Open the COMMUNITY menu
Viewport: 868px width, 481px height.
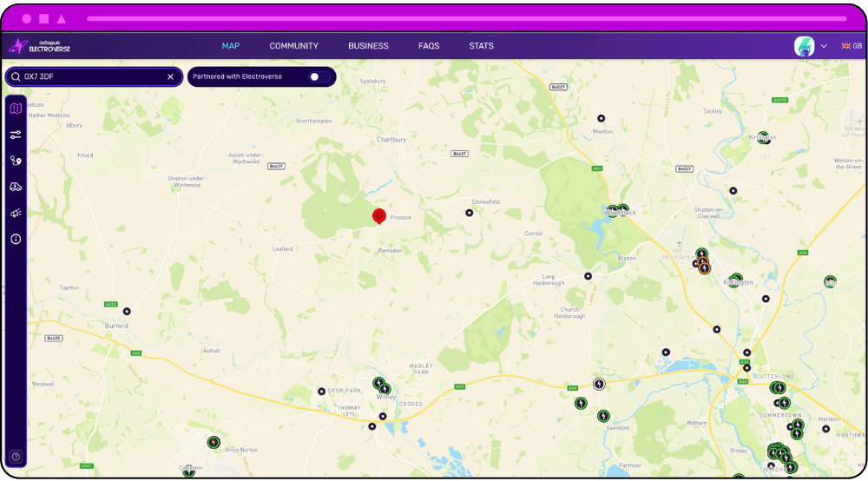pos(293,46)
